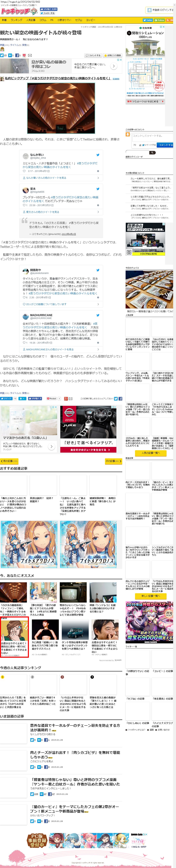The height and width of the screenshot is (868, 176).
Task: Click the theater ceiling image
Action: pos(61,108)
